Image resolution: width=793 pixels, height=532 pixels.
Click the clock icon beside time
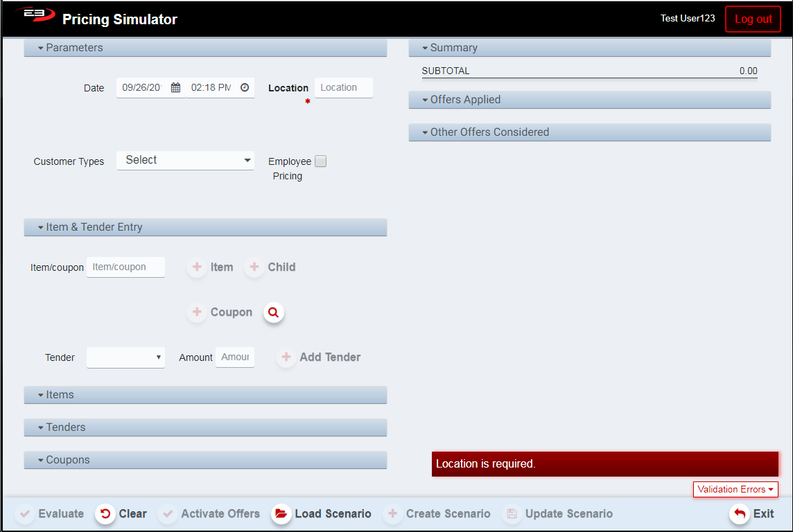[245, 88]
